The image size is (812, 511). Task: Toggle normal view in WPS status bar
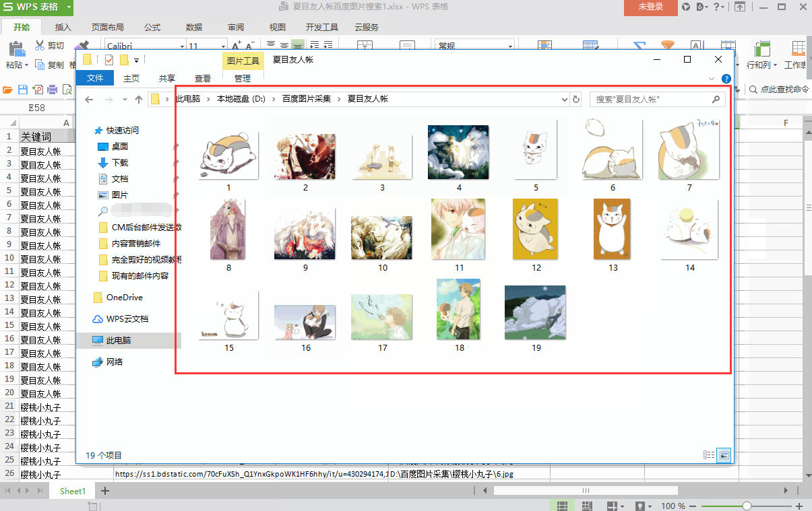pyautogui.click(x=562, y=506)
